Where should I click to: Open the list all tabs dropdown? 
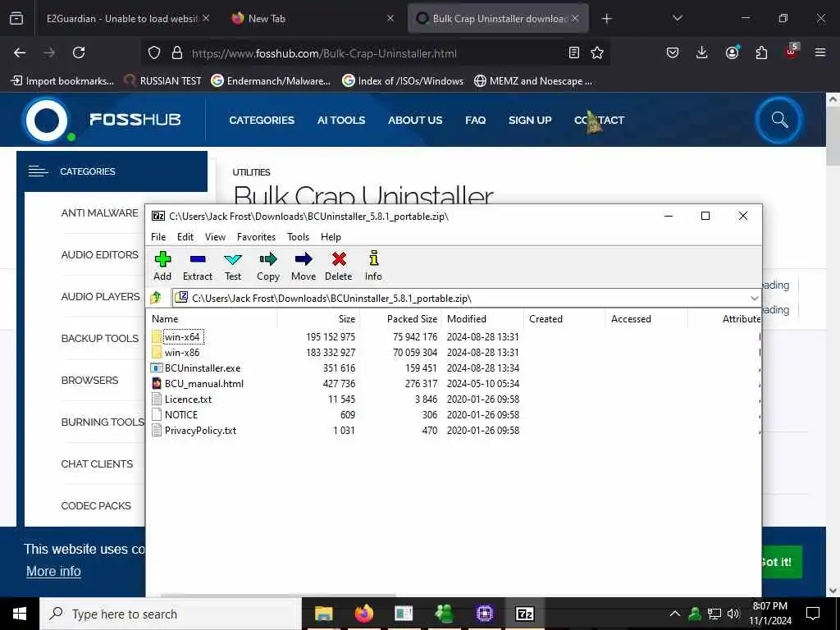coord(677,18)
